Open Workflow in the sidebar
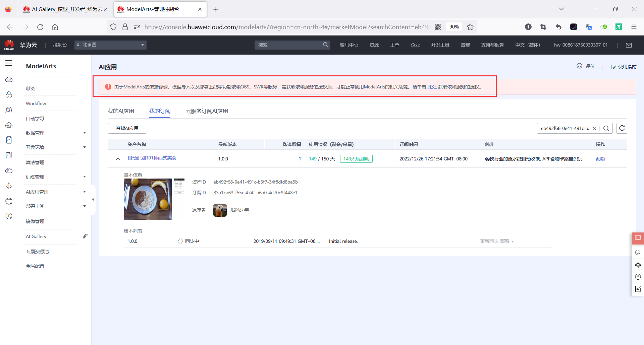 click(x=36, y=103)
